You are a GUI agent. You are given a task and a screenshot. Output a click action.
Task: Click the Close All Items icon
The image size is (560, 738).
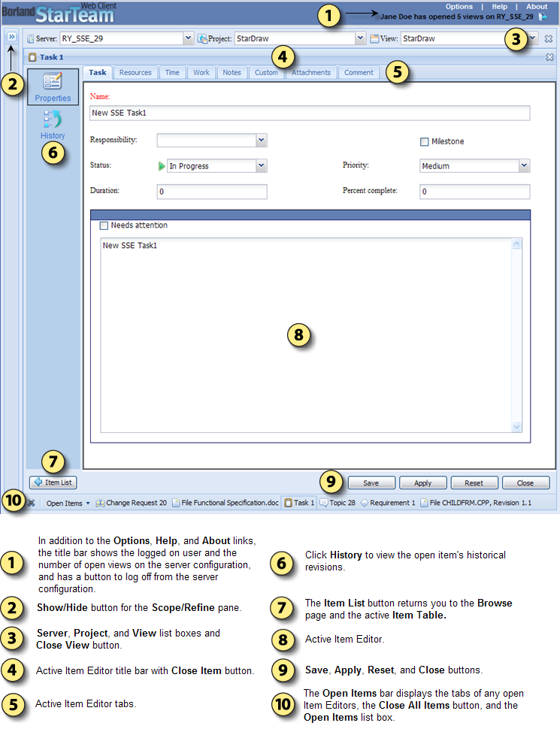click(31, 503)
